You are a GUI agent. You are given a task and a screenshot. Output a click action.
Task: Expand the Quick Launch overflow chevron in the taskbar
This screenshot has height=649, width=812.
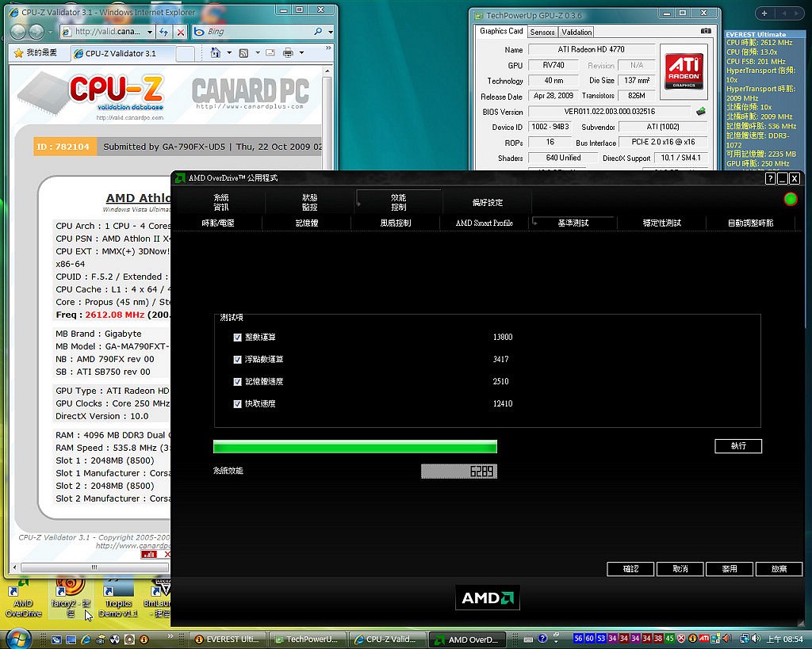pyautogui.click(x=170, y=636)
